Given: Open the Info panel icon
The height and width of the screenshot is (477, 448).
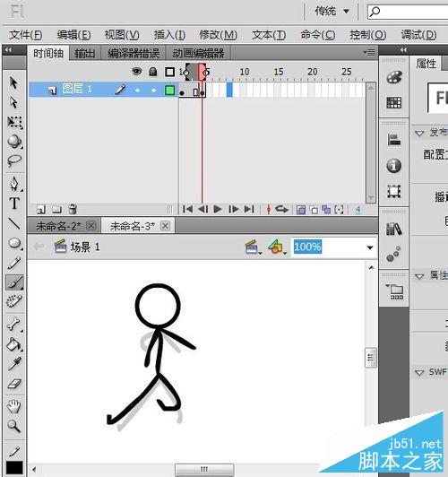Looking at the screenshot, I should click(394, 166).
